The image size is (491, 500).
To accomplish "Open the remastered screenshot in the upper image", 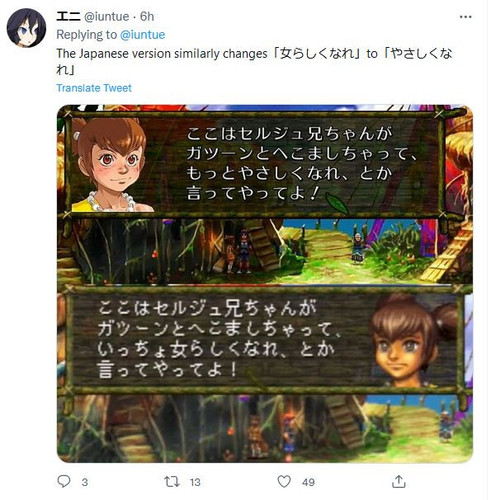I will coord(265,195).
